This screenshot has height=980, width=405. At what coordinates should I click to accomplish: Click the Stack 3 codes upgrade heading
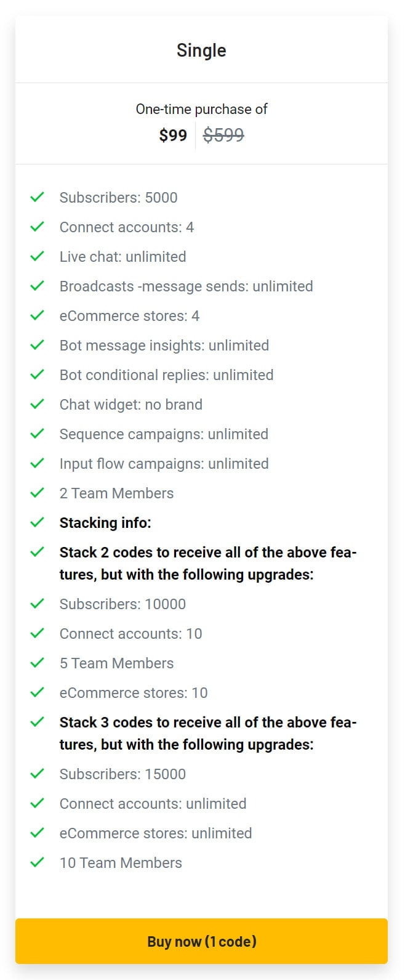click(x=208, y=733)
